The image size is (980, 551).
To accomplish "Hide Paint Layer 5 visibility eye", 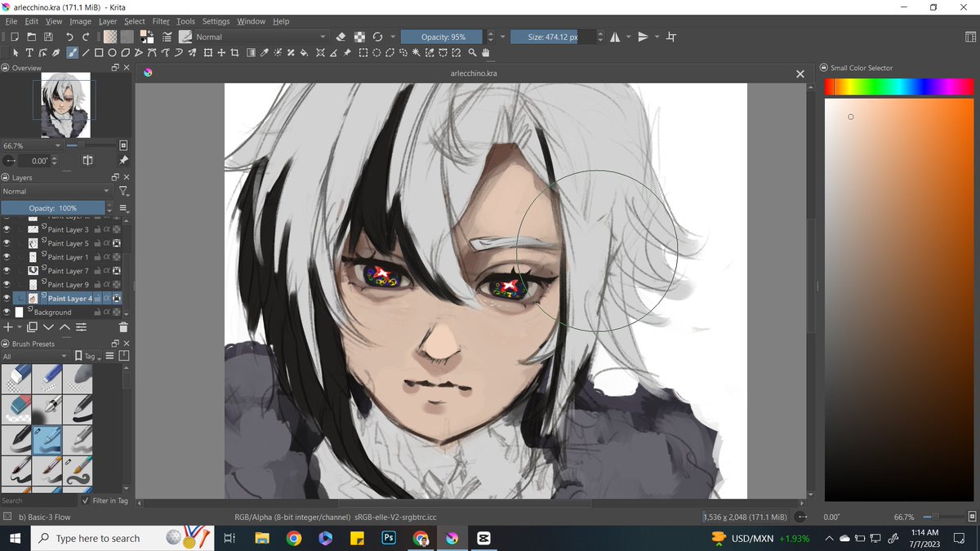I will click(7, 243).
